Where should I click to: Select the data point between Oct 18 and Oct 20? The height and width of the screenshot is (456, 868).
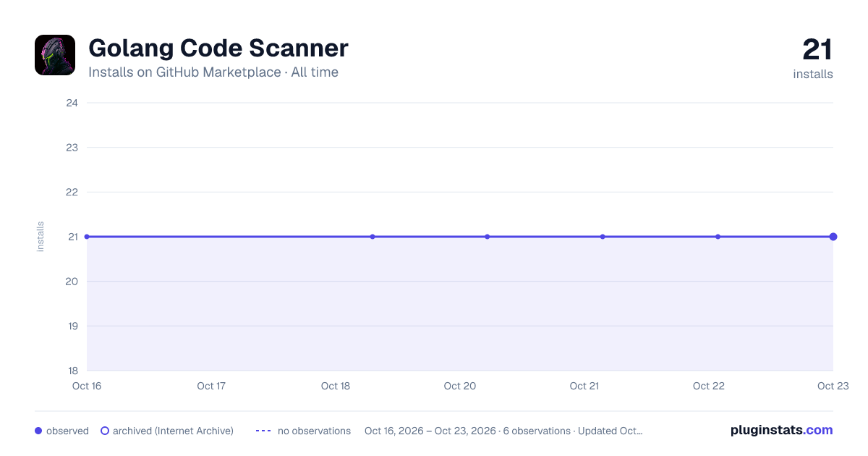coord(373,237)
